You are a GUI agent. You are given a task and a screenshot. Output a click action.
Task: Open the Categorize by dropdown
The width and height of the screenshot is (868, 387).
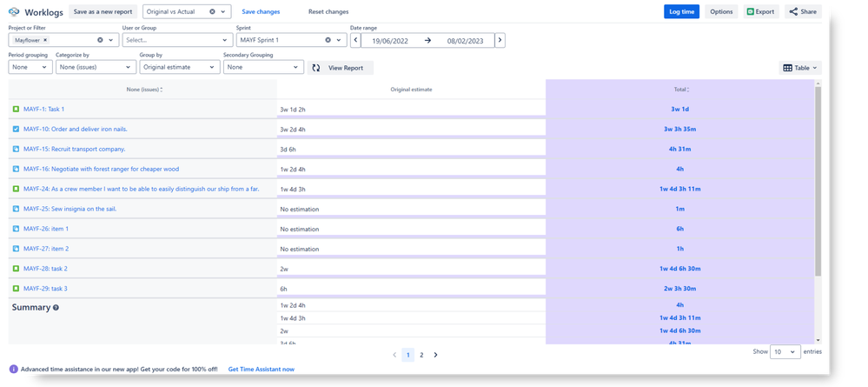click(x=96, y=67)
